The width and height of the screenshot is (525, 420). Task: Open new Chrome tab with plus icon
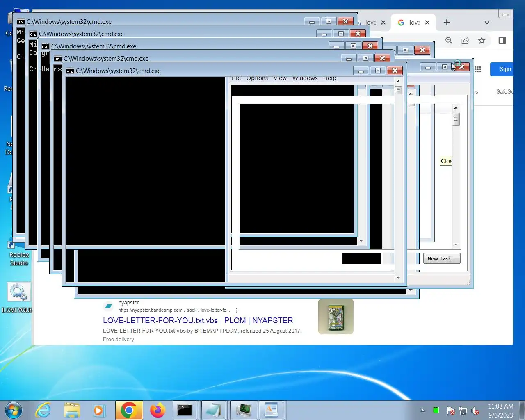click(447, 23)
